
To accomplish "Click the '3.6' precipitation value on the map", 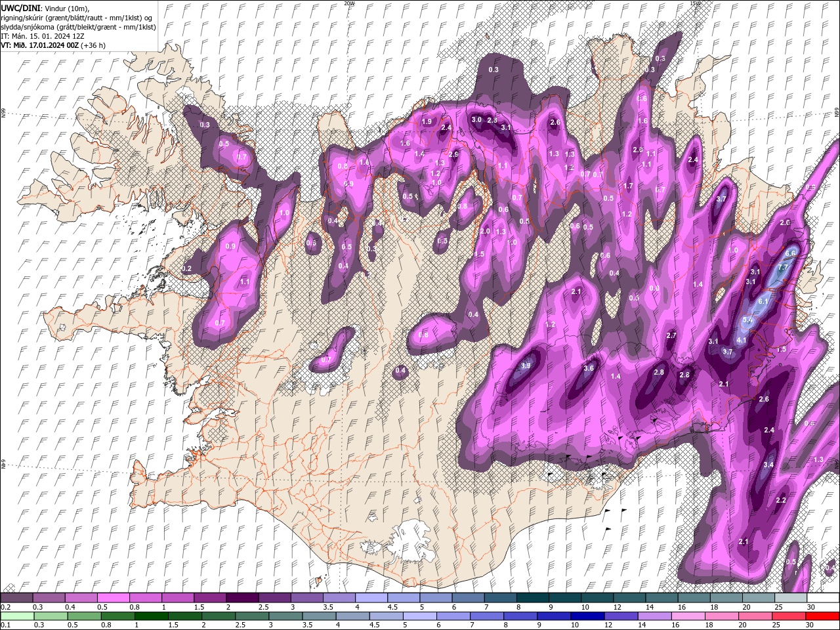I will (x=589, y=368).
